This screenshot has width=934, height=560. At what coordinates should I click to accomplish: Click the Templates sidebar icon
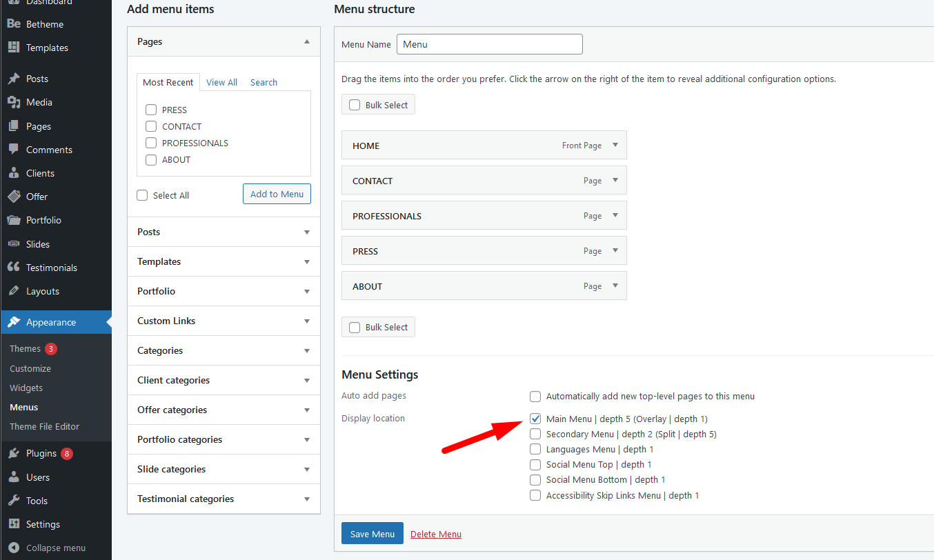(14, 48)
